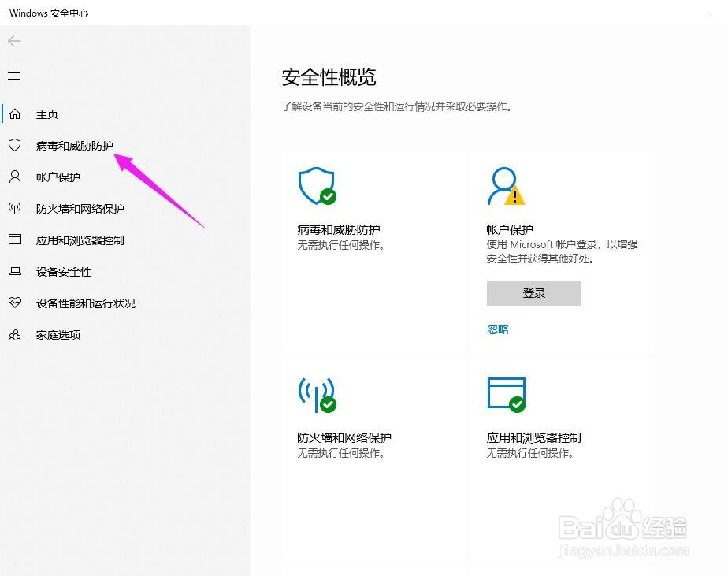Expand the navigation with the hamburger menu
This screenshot has height=576, width=728.
(x=13, y=76)
